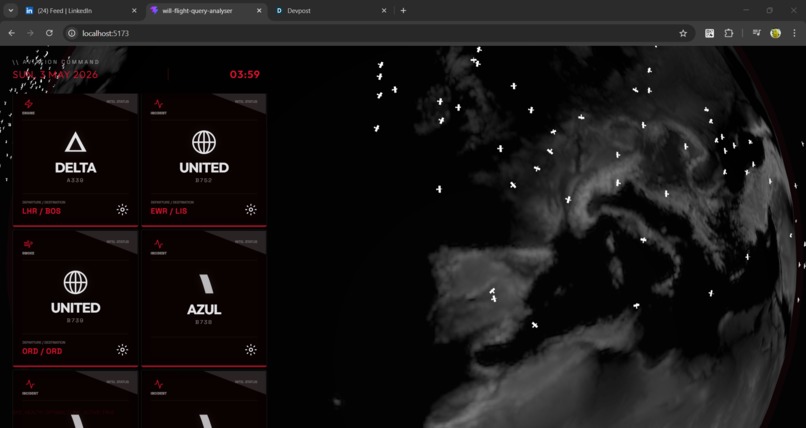Image resolution: width=806 pixels, height=428 pixels.
Task: Open the Chrome profile avatar
Action: (x=776, y=33)
